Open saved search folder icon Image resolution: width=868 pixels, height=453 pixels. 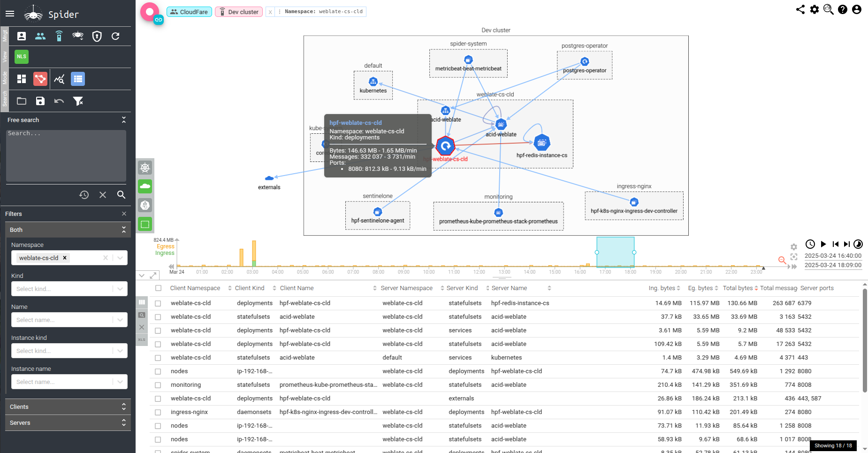point(22,101)
